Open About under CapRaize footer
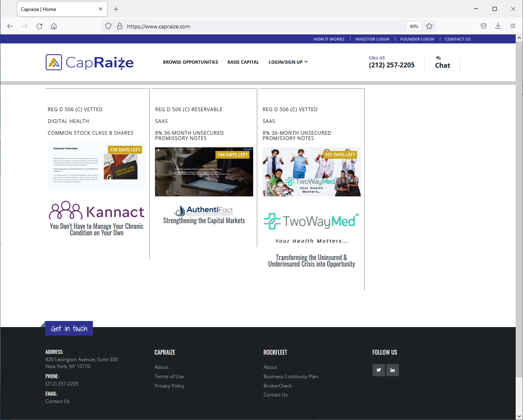The width and height of the screenshot is (523, 420). point(161,367)
